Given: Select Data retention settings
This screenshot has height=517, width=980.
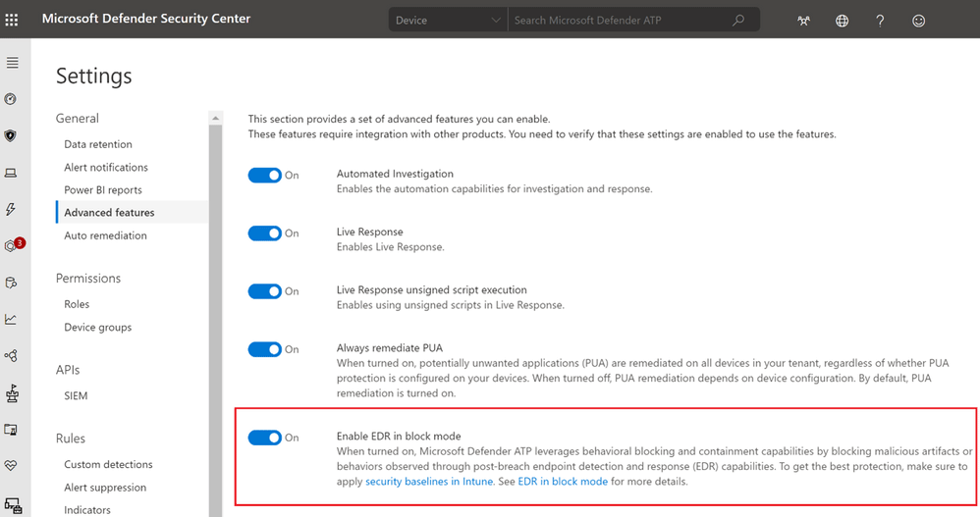Looking at the screenshot, I should pos(98,144).
